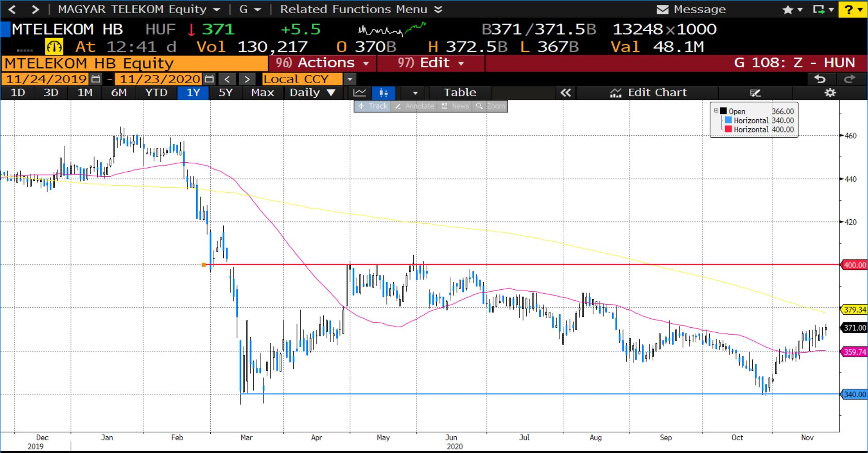Open the end date calendar picker
Screen dimensions: 868x453
[209, 79]
